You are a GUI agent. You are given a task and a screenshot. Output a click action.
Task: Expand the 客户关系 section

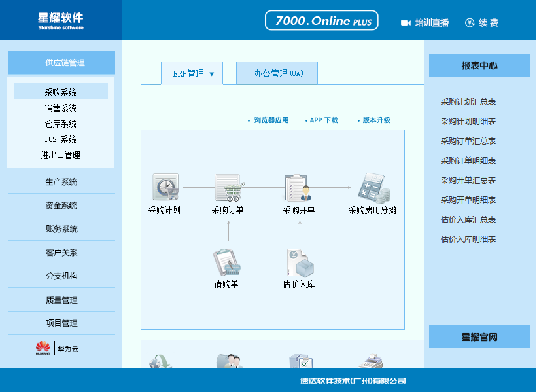pos(61,253)
